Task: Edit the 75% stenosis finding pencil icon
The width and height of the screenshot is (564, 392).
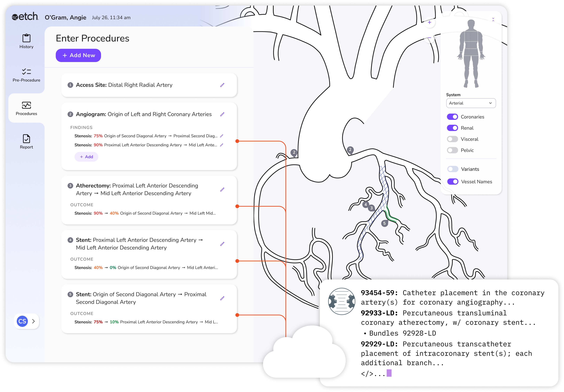Action: tap(222, 136)
